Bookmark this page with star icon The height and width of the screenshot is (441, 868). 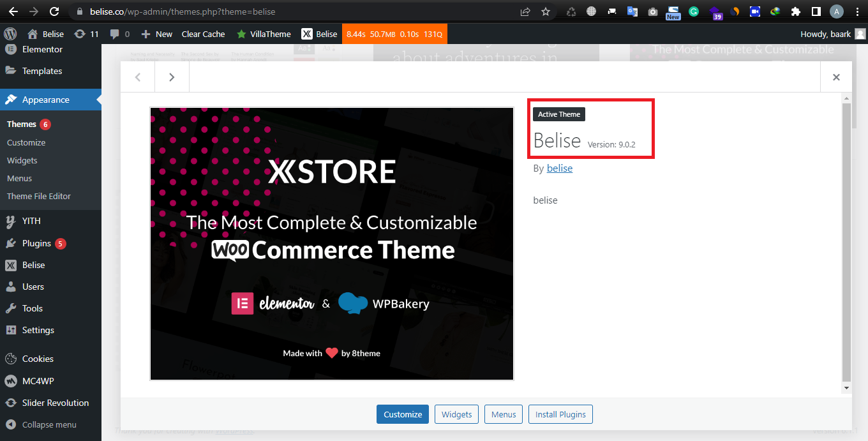(546, 11)
